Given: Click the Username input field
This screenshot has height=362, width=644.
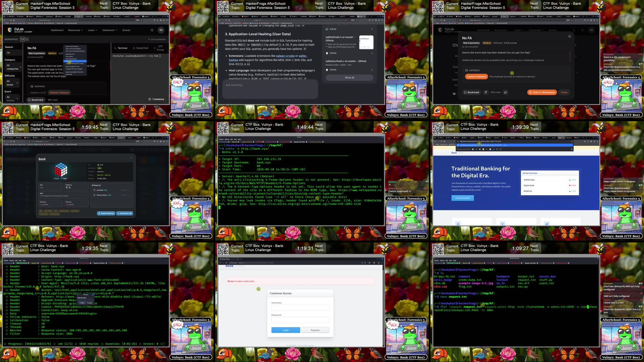Looking at the screenshot, I should click(x=300, y=308).
